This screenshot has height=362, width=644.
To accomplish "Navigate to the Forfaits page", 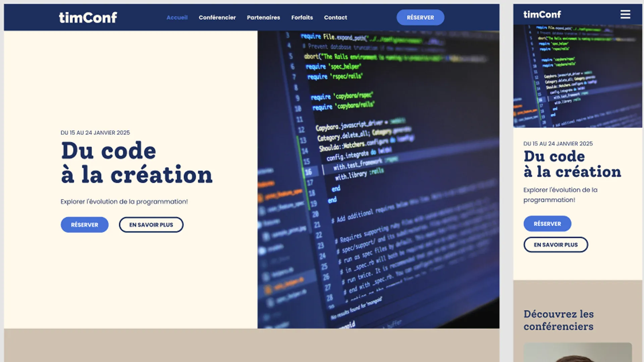I will [302, 17].
